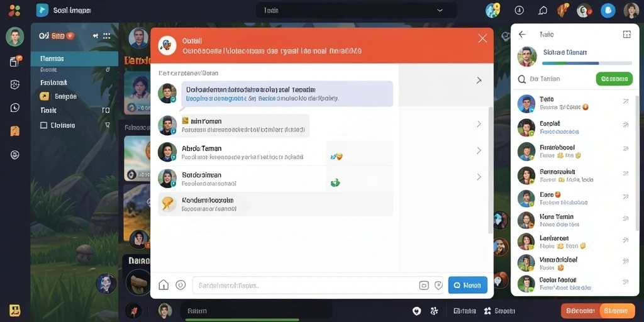Click the search magnifier in right panel
Image resolution: width=644 pixels, height=322 pixels.
point(521,79)
